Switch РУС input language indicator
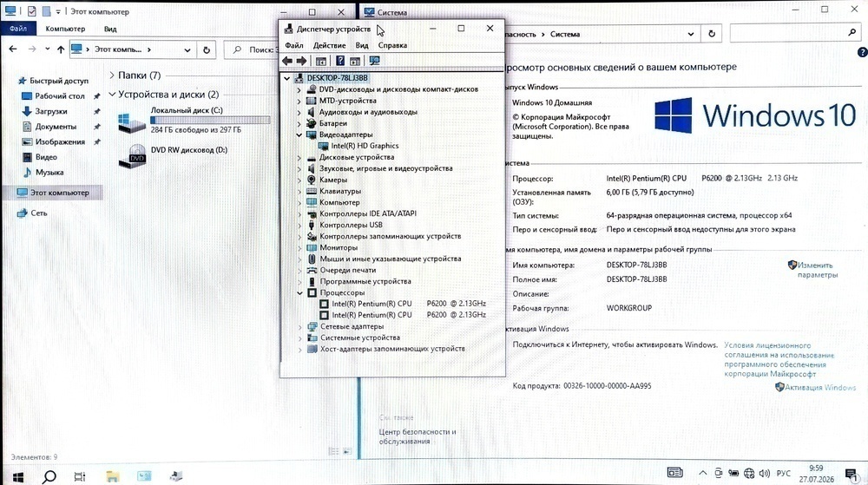This screenshot has width=868, height=485. (x=783, y=474)
